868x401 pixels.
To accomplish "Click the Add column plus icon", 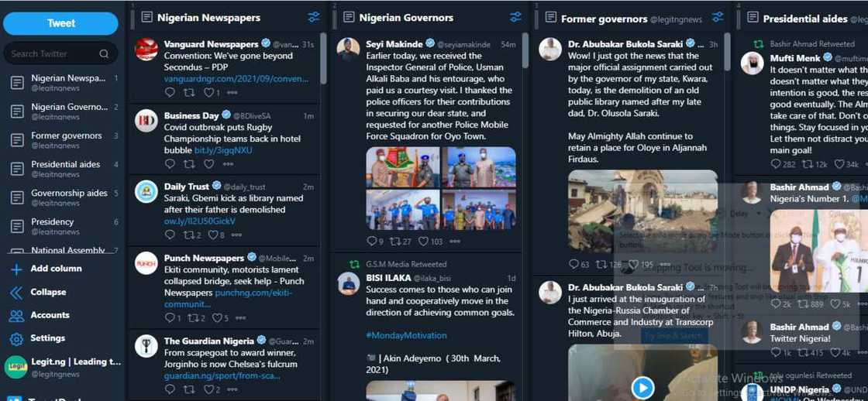I will pyautogui.click(x=16, y=269).
